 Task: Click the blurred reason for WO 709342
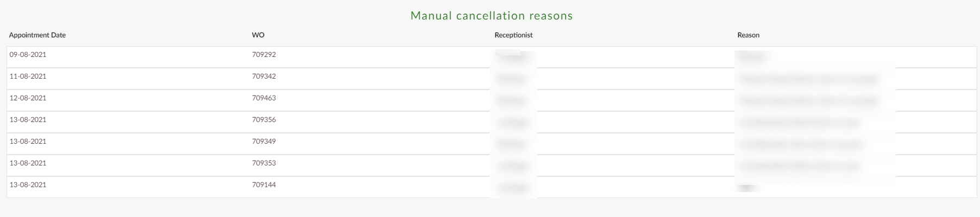pos(809,79)
